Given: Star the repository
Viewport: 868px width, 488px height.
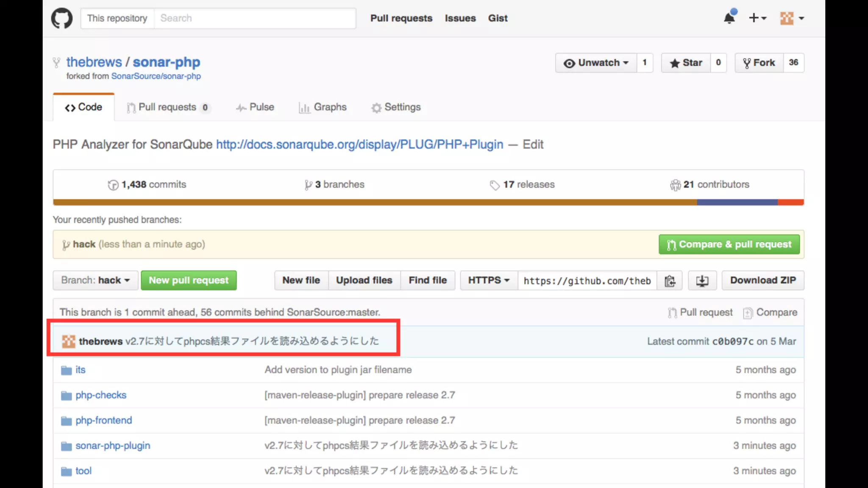Looking at the screenshot, I should click(x=686, y=63).
